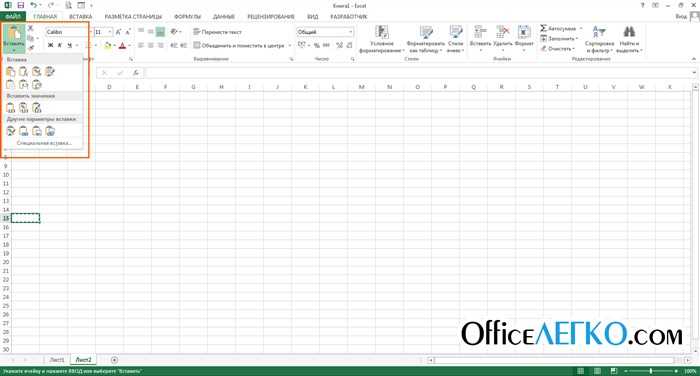Increase font size with the larger A icon
The width and height of the screenshot is (700, 376).
[118, 32]
